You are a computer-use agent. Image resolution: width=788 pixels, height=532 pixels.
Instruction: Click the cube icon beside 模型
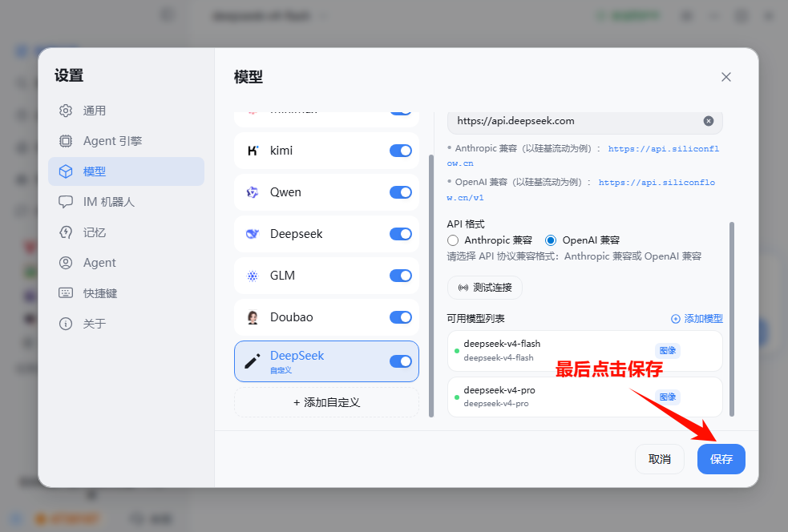(x=66, y=171)
